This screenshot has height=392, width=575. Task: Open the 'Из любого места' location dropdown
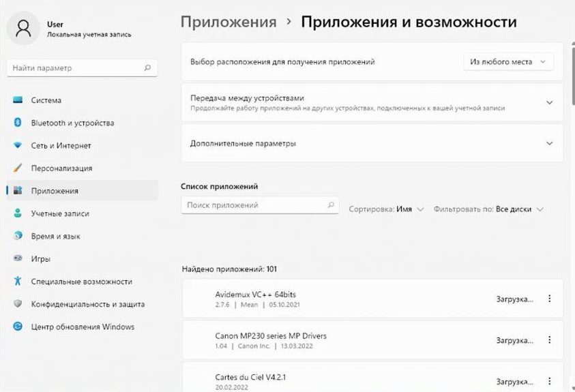[x=508, y=62]
